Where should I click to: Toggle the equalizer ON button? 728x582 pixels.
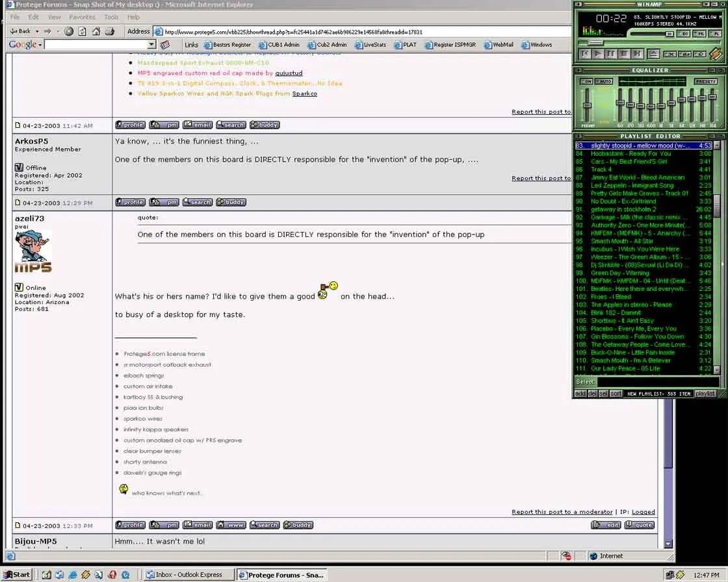click(588, 81)
